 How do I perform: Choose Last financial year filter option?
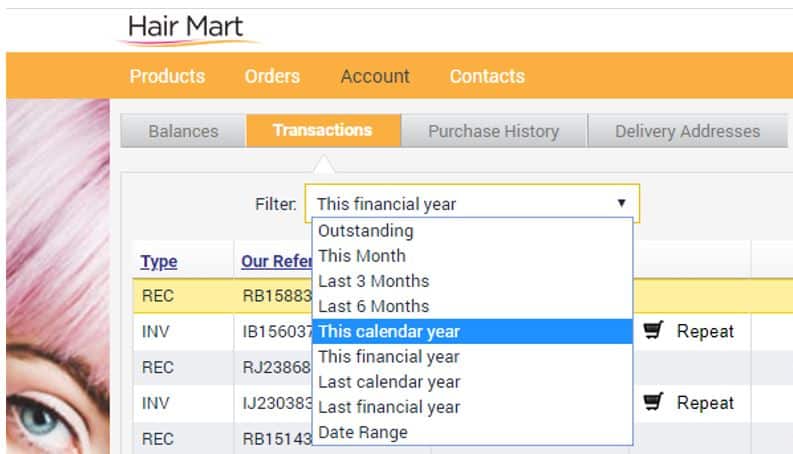(x=388, y=407)
